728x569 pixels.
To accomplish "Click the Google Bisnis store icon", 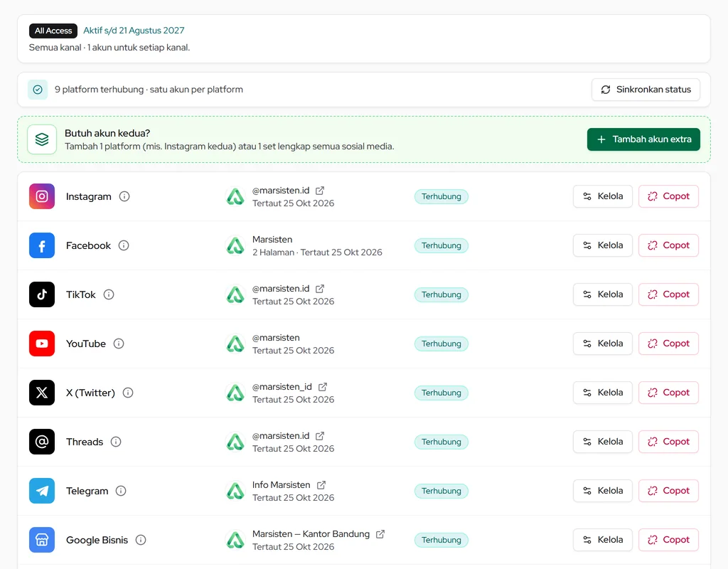I will 42,540.
